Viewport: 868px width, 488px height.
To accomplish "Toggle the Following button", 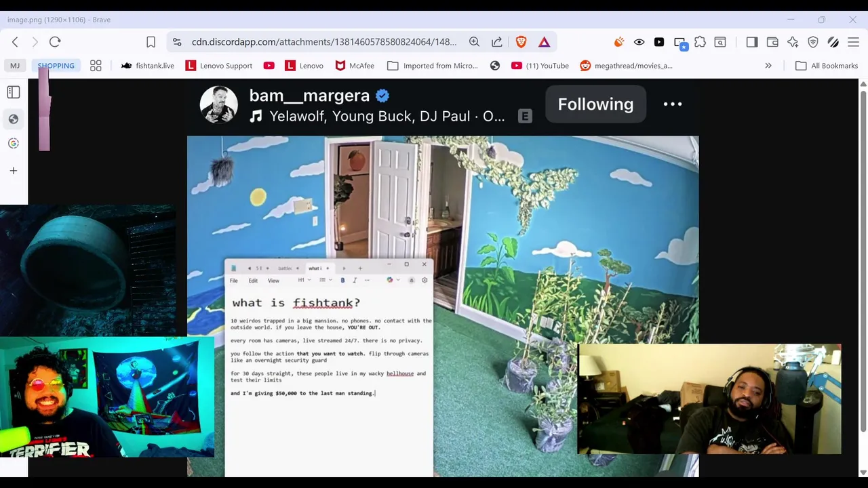I will 595,104.
